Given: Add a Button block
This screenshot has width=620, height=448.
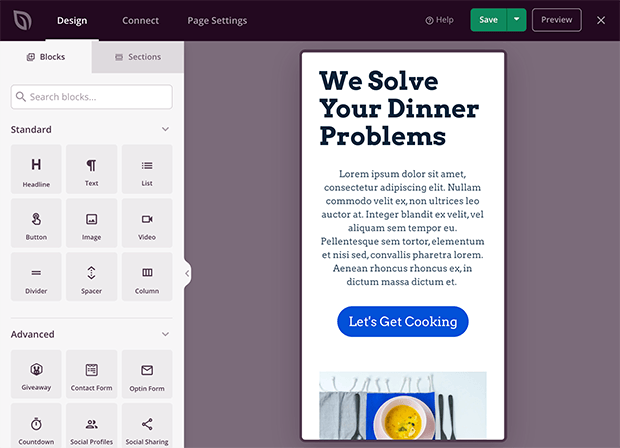Looking at the screenshot, I should pos(36,223).
